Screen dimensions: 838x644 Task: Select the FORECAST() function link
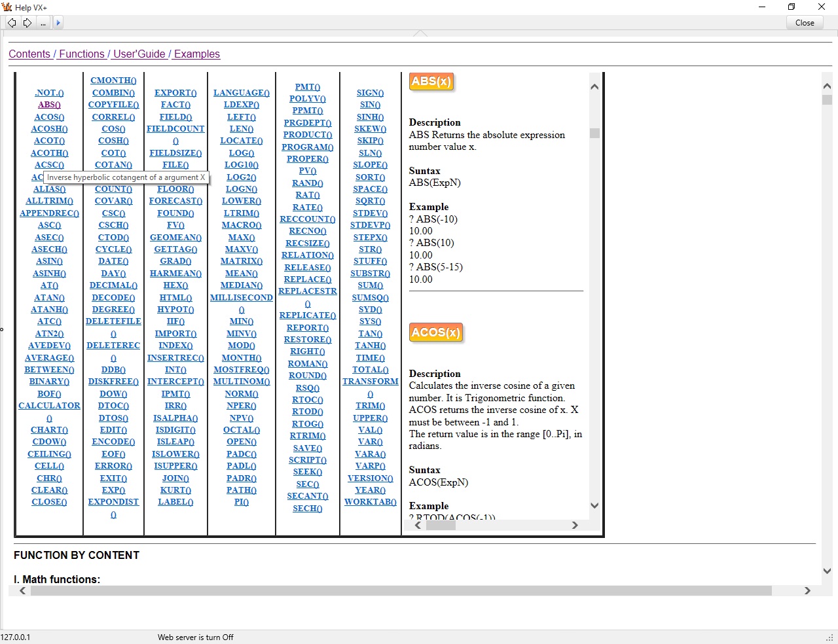coord(175,201)
